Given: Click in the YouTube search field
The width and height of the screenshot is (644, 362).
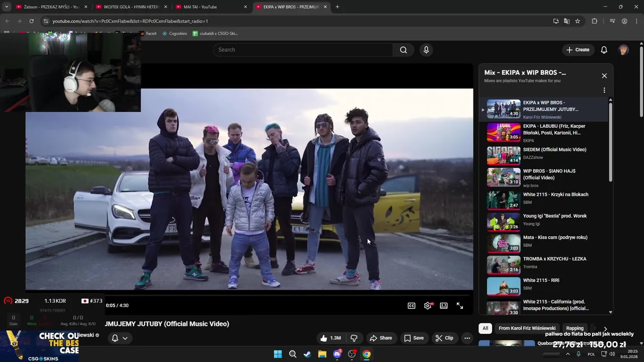Looking at the screenshot, I should pyautogui.click(x=303, y=50).
